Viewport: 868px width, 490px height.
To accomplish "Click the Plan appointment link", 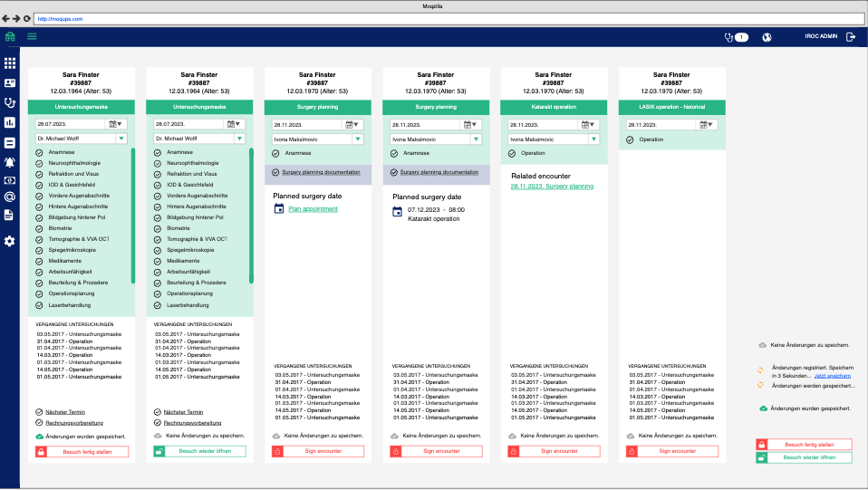I will (313, 209).
